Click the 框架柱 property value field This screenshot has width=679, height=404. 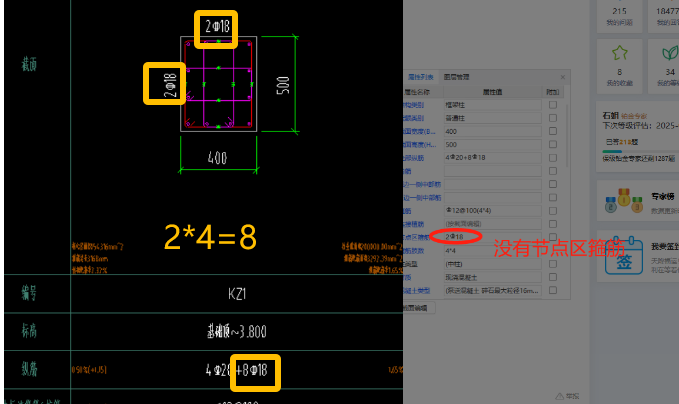(492, 105)
